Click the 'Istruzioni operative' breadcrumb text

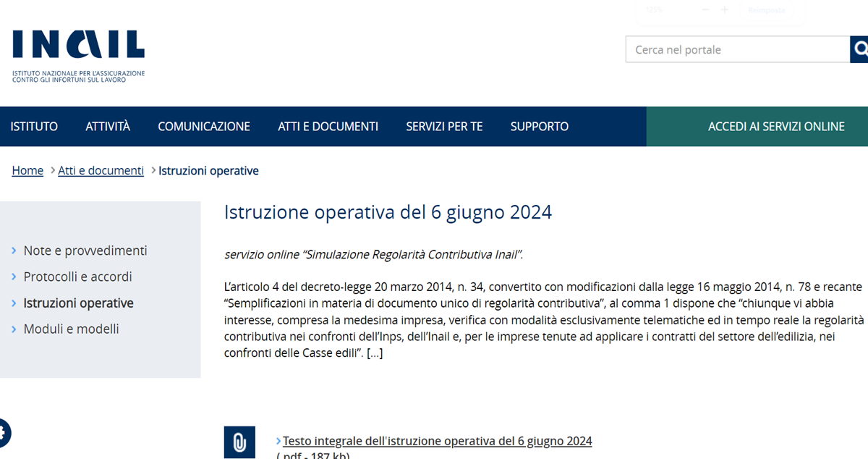(x=208, y=170)
